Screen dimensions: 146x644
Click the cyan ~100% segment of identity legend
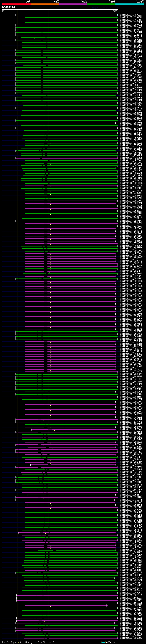130,4
